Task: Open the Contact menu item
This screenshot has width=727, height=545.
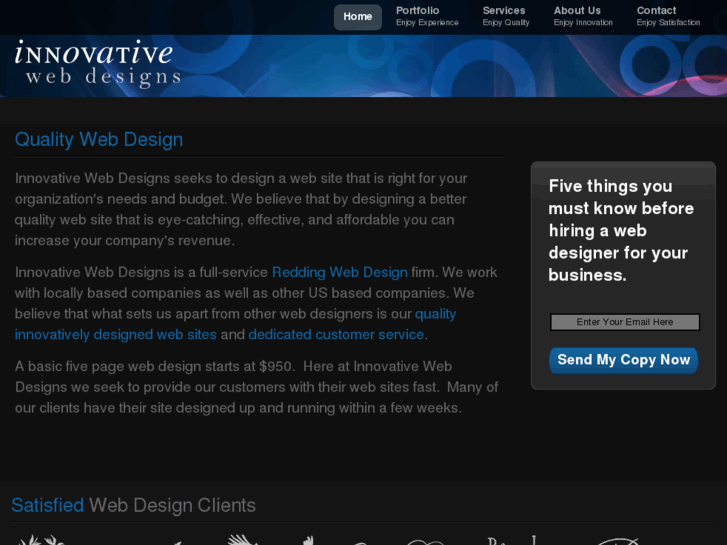Action: point(668,16)
